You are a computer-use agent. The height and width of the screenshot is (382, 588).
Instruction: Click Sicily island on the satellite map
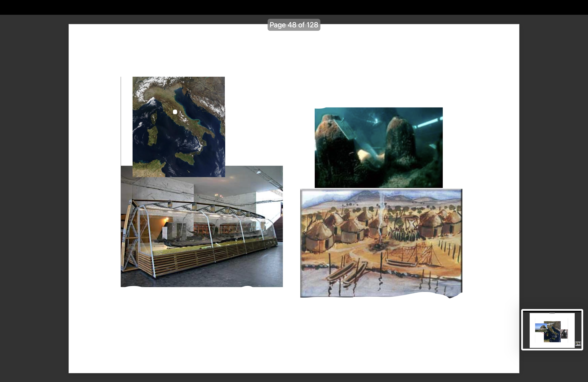(185, 157)
